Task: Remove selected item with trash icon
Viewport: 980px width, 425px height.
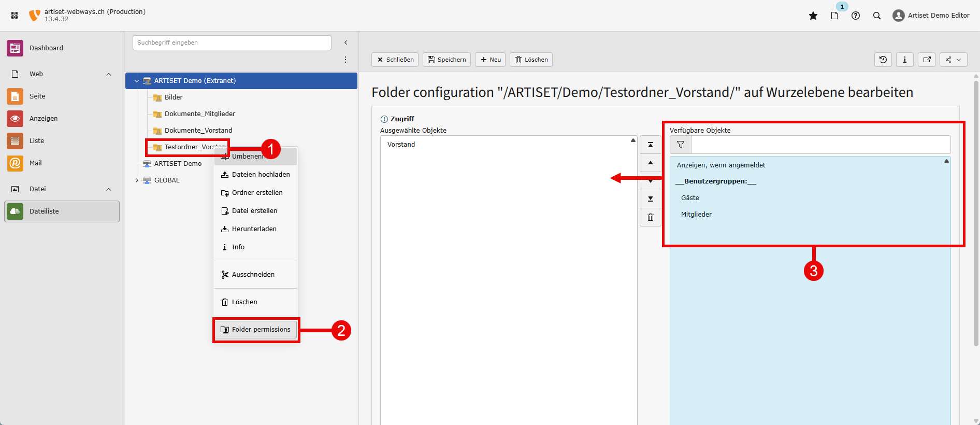Action: point(651,217)
